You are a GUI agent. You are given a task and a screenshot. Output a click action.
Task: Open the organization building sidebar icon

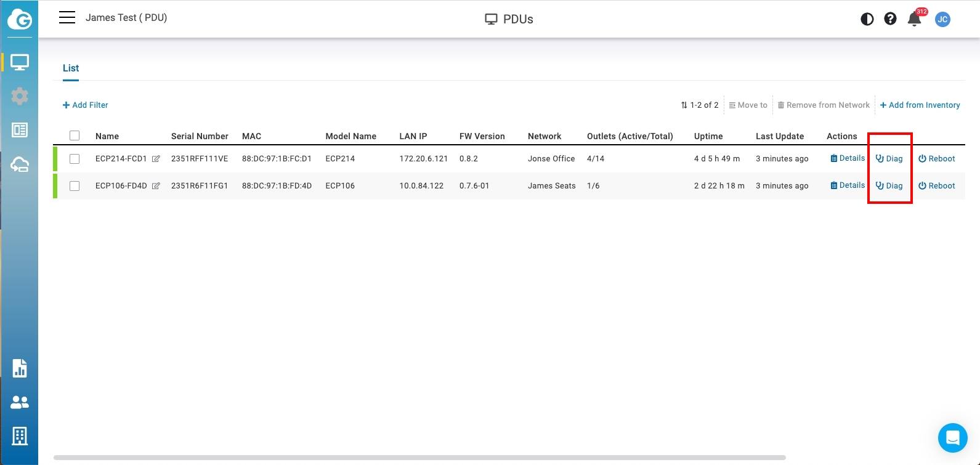click(20, 436)
